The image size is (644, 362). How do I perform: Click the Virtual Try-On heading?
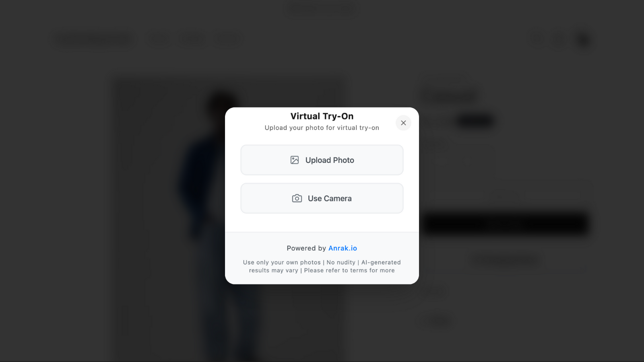(x=322, y=116)
